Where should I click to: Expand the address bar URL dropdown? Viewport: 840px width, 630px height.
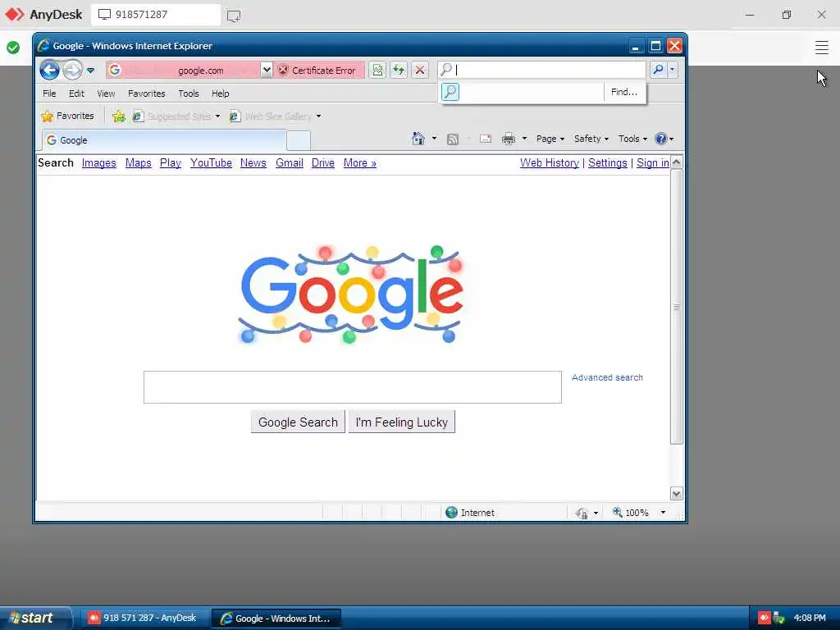click(x=267, y=71)
